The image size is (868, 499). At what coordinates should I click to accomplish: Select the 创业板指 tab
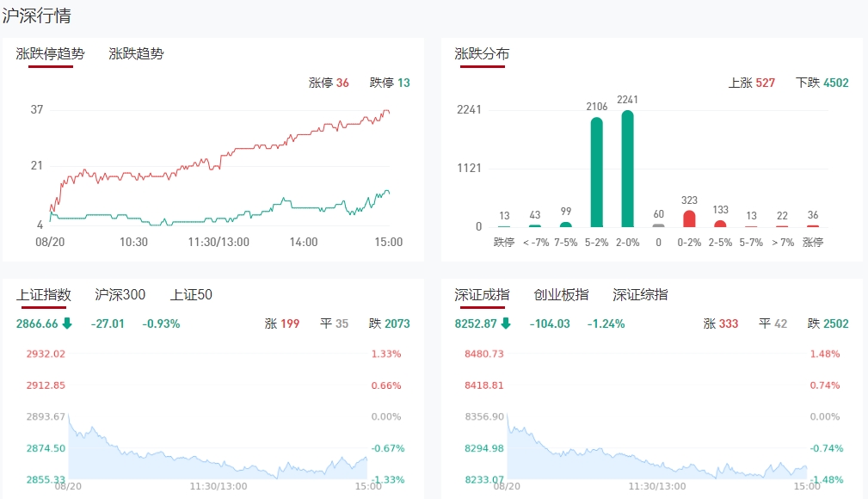pos(561,294)
